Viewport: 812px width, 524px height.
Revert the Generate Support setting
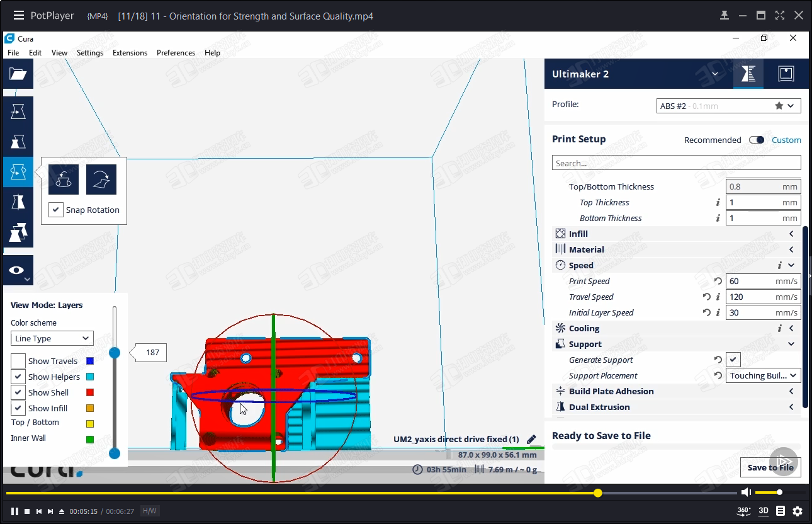718,360
